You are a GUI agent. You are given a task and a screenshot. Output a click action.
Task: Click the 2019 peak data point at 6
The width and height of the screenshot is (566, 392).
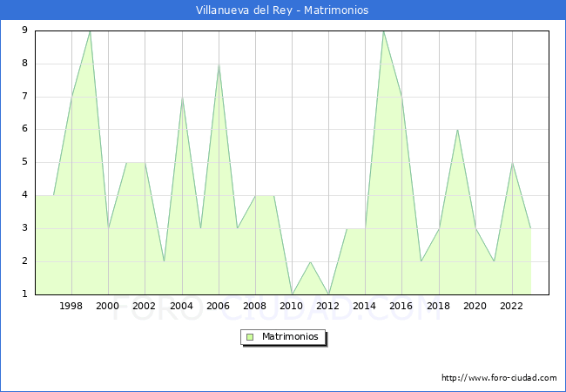(457, 130)
